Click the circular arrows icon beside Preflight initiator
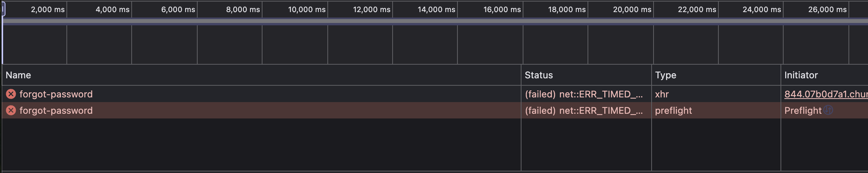This screenshot has height=173, width=868. tap(828, 110)
